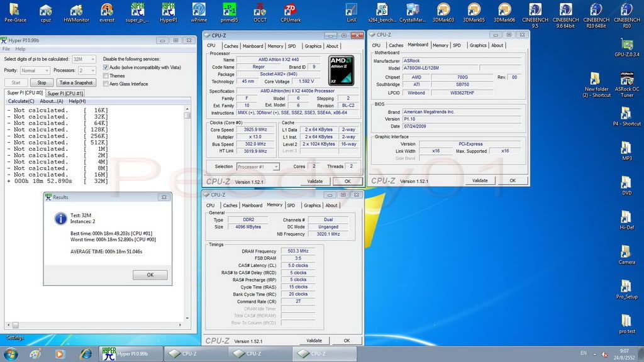This screenshot has height=362, width=644.
Task: Open the Processors count dropdown
Action: pyautogui.click(x=87, y=70)
